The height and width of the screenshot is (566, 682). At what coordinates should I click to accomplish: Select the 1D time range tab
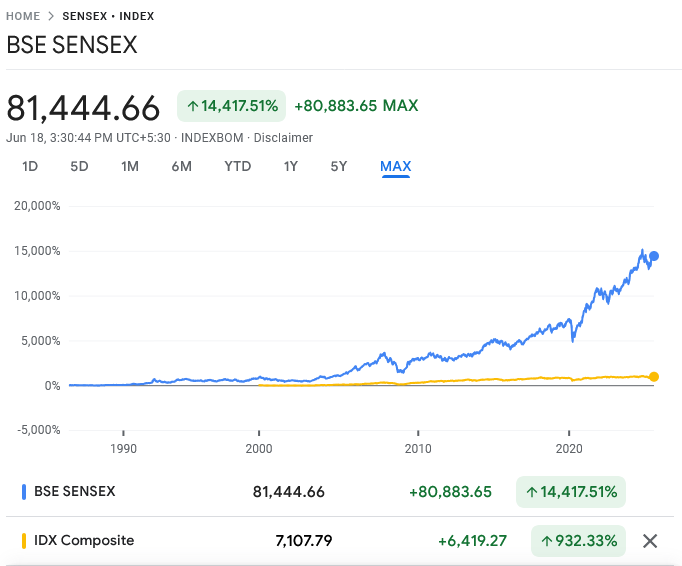[30, 166]
